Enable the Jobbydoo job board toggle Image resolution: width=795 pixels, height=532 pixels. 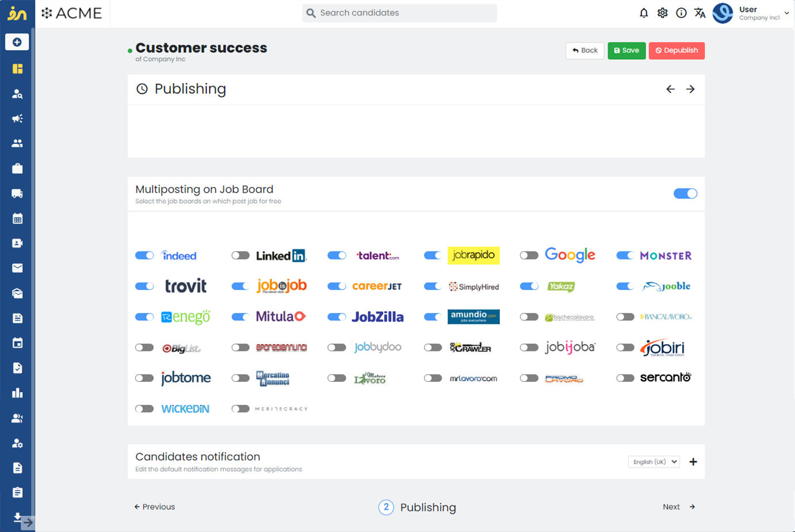click(337, 347)
